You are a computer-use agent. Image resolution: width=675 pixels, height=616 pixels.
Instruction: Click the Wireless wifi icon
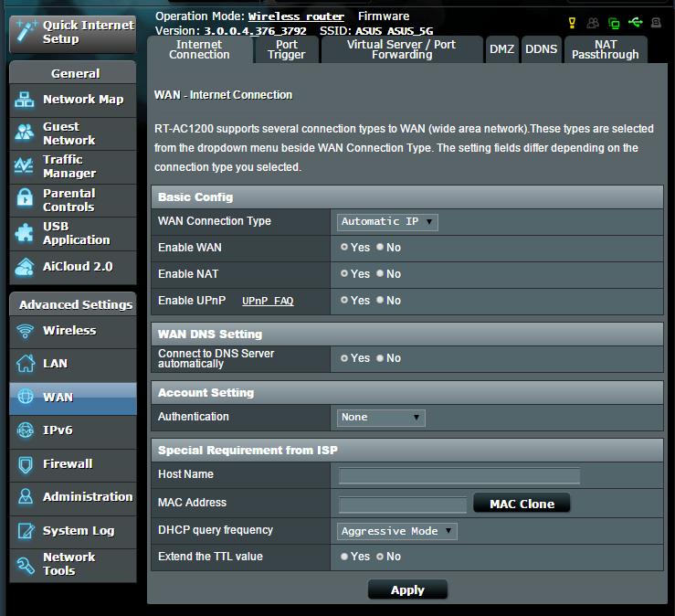(26, 331)
